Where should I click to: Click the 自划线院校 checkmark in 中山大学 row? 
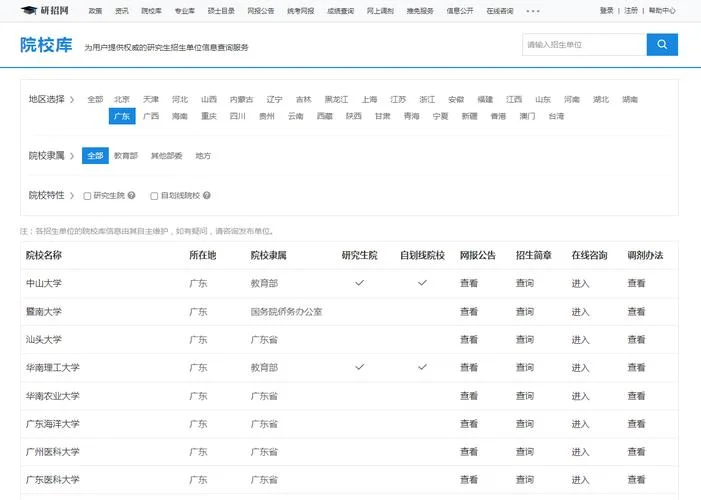[x=422, y=283]
